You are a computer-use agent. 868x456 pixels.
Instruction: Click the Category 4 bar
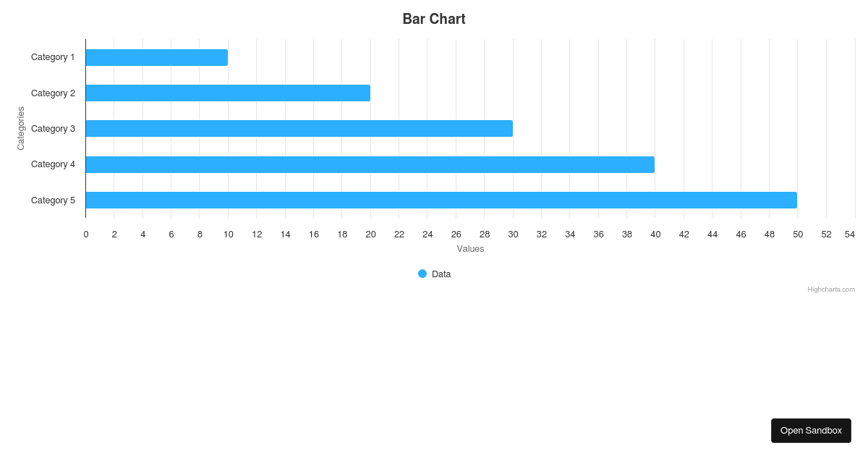tap(369, 164)
